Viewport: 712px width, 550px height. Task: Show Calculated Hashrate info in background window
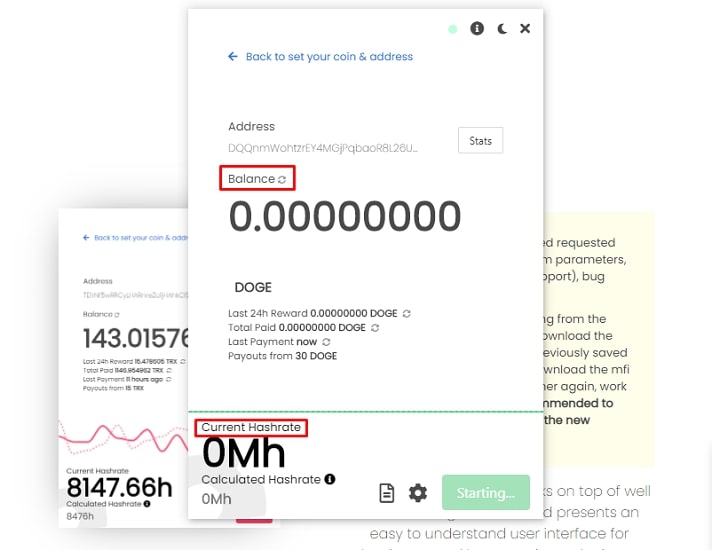tap(147, 504)
